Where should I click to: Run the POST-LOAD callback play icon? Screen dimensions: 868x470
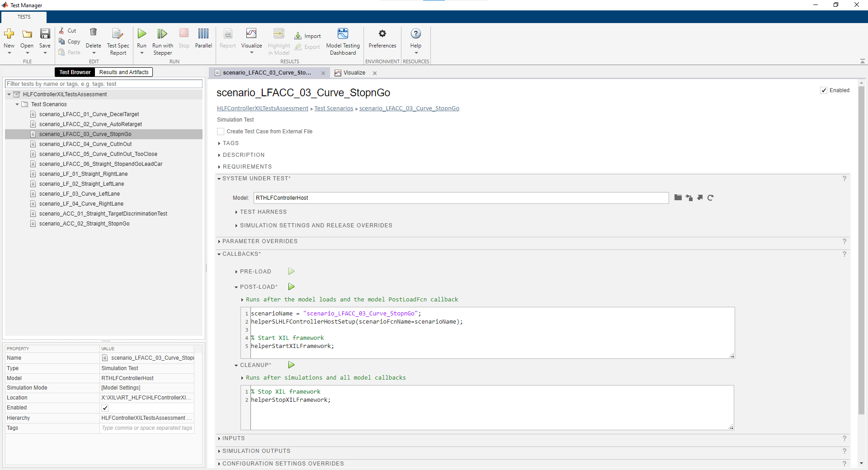[292, 287]
